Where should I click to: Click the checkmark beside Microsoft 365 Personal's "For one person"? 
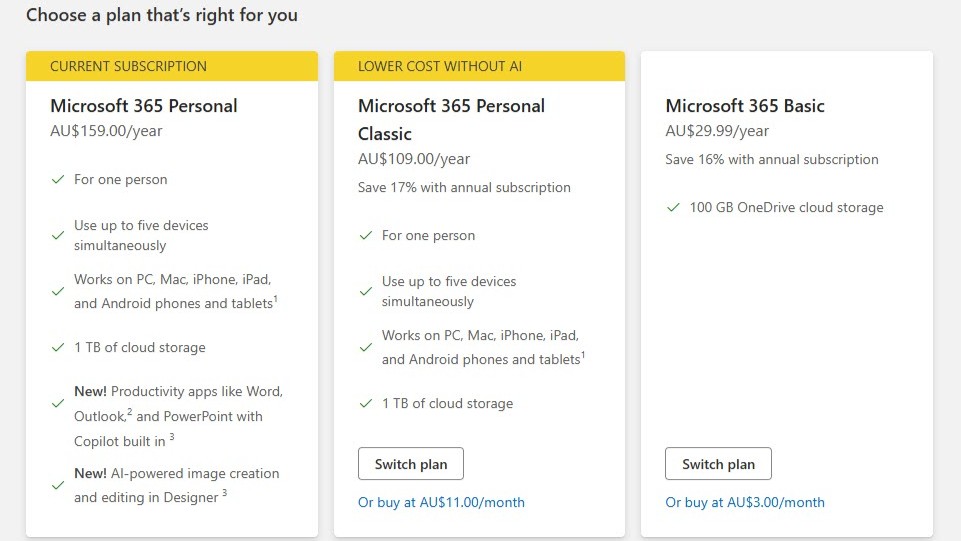click(x=58, y=180)
